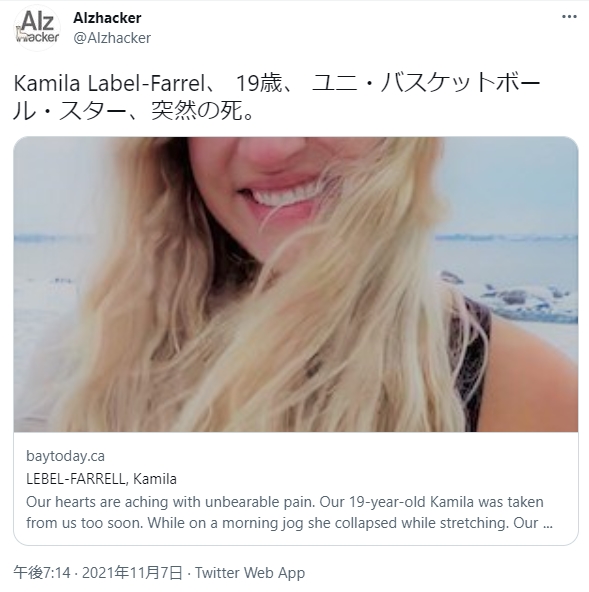Open the LEBEL-FARRELL, Kamila card title
This screenshot has height=592, width=589.
pos(101,479)
